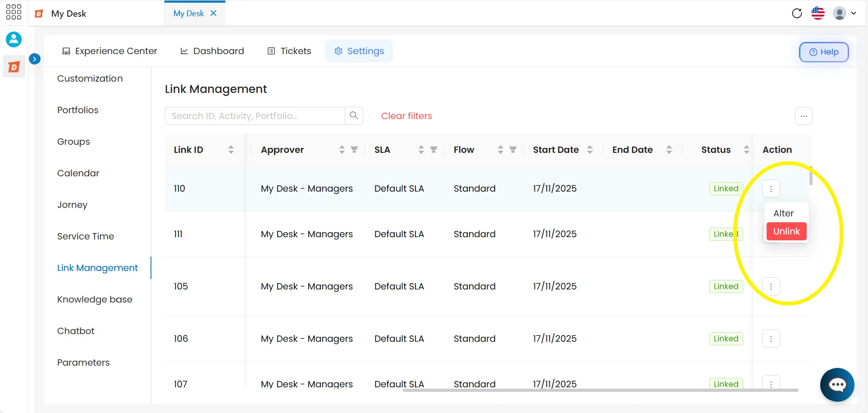This screenshot has width=868, height=413.
Task: Open the chat support bubble
Action: tap(837, 385)
